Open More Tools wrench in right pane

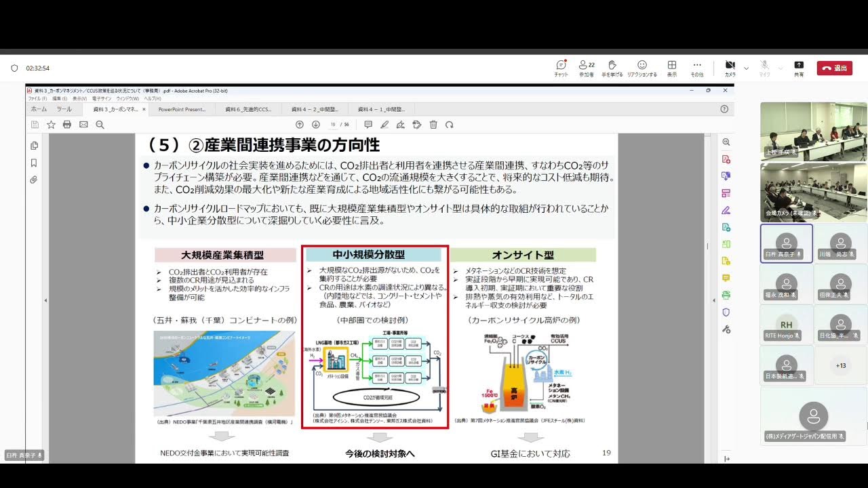pyautogui.click(x=726, y=329)
